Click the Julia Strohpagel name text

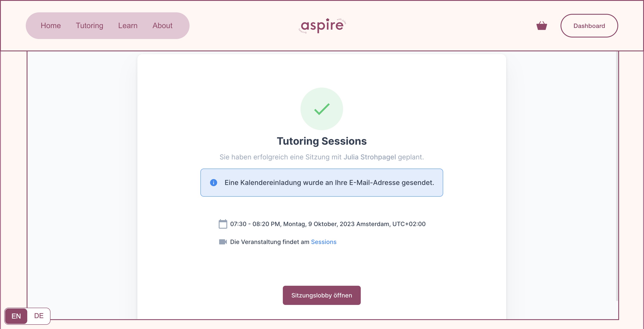pyautogui.click(x=369, y=157)
